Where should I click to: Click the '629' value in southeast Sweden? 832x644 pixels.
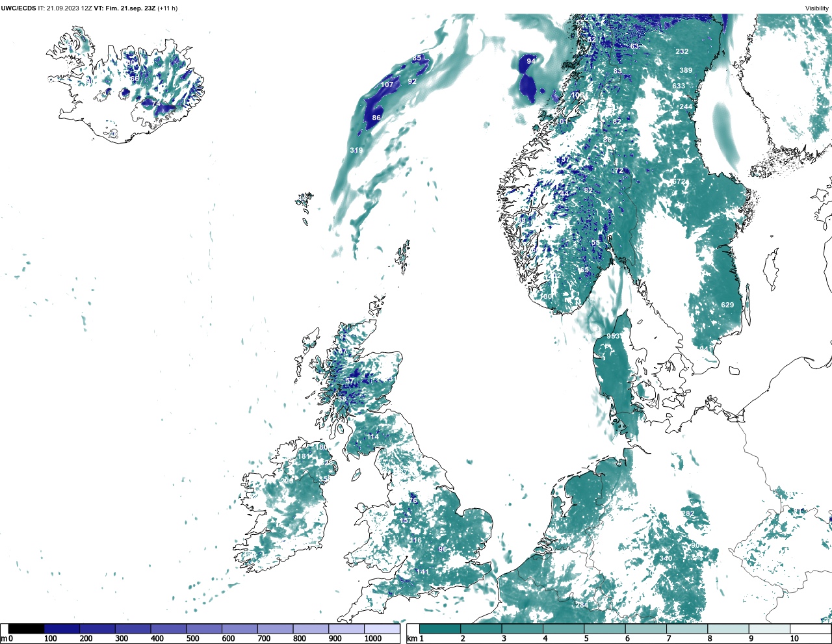point(727,305)
